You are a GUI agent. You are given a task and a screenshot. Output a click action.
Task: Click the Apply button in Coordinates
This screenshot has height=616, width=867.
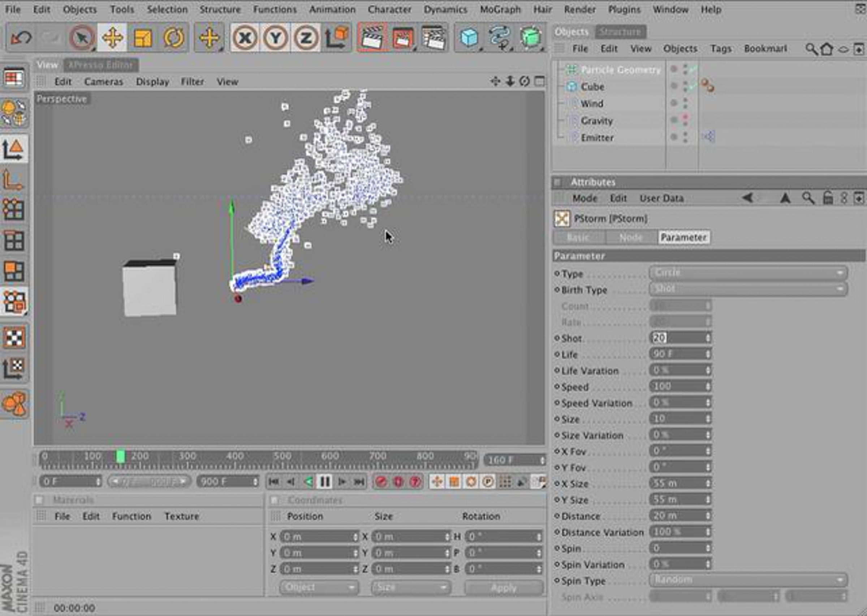click(x=504, y=587)
